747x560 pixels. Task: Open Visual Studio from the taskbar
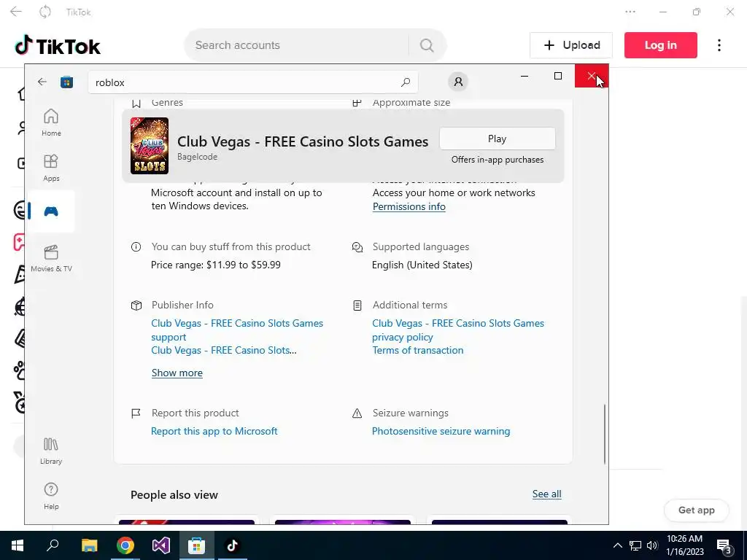tap(161, 545)
